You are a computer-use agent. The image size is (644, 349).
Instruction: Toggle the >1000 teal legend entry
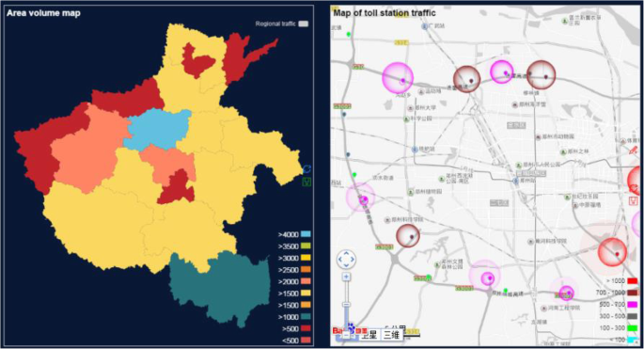click(x=294, y=317)
